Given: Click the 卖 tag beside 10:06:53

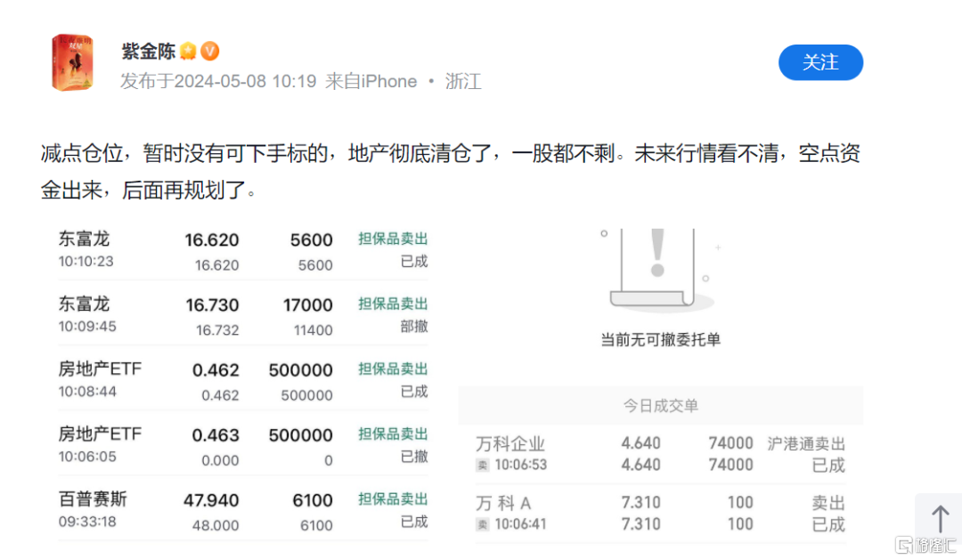Looking at the screenshot, I should pyautogui.click(x=483, y=466).
